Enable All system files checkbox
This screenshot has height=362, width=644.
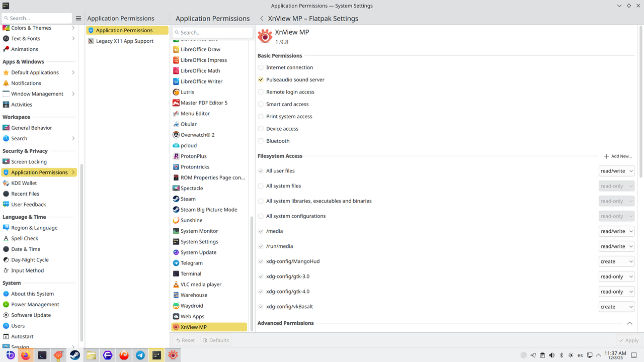pyautogui.click(x=261, y=186)
